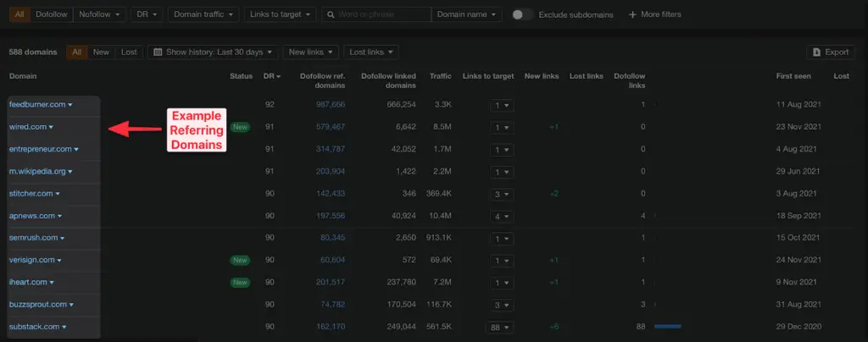
Task: Click the Dofollow links bar for apnews.com
Action: click(655, 216)
